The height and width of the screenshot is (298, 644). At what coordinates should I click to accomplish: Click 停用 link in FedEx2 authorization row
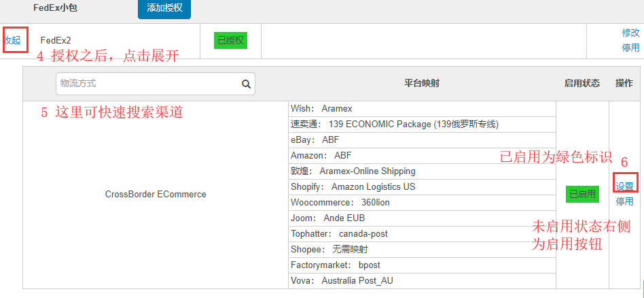click(631, 48)
